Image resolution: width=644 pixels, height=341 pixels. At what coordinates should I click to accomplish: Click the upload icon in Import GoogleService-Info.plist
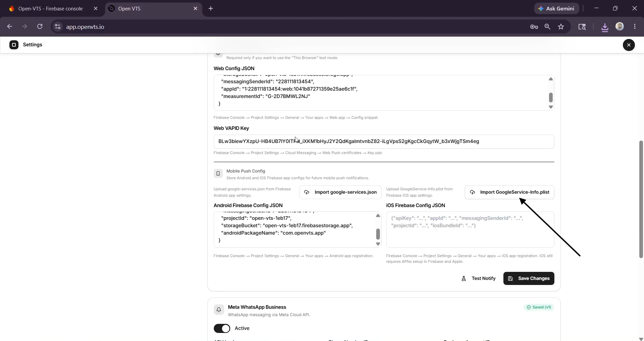point(472,192)
